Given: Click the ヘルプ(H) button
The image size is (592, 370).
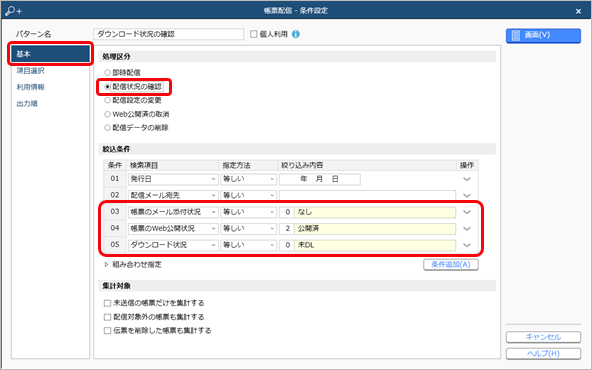Looking at the screenshot, I should tap(543, 354).
